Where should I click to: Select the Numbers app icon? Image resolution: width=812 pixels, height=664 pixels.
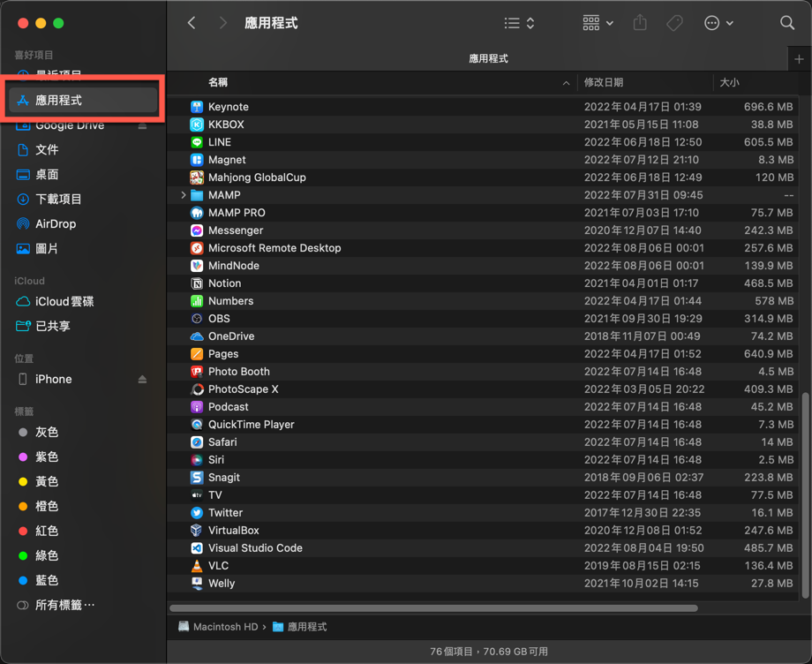coord(196,301)
